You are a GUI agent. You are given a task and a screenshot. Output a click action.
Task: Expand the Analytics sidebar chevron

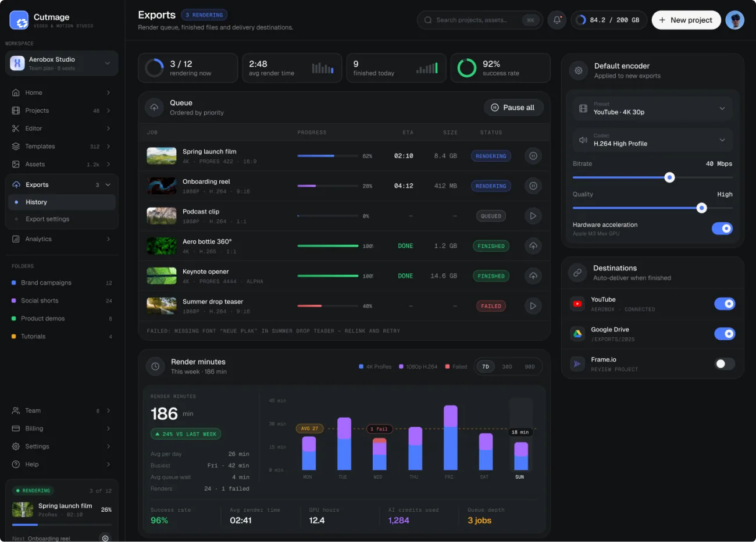click(108, 239)
